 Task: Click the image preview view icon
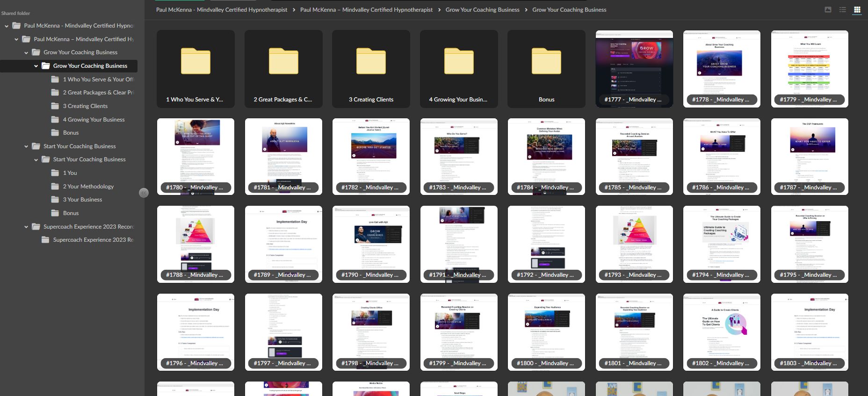828,9
